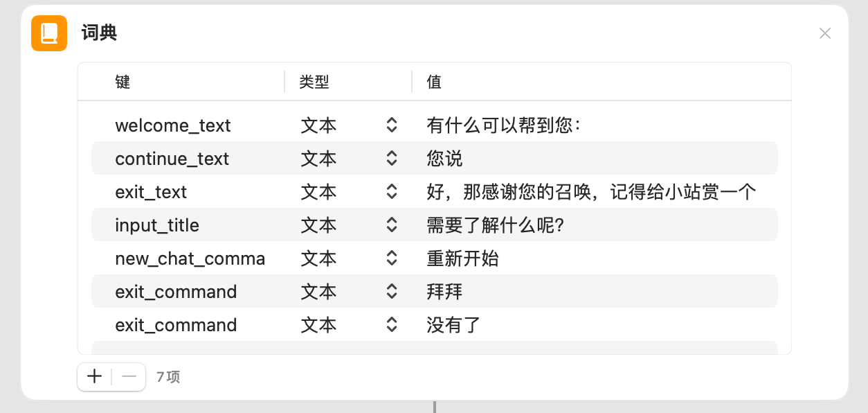Open type stepper for exit_text row

pyautogui.click(x=392, y=191)
